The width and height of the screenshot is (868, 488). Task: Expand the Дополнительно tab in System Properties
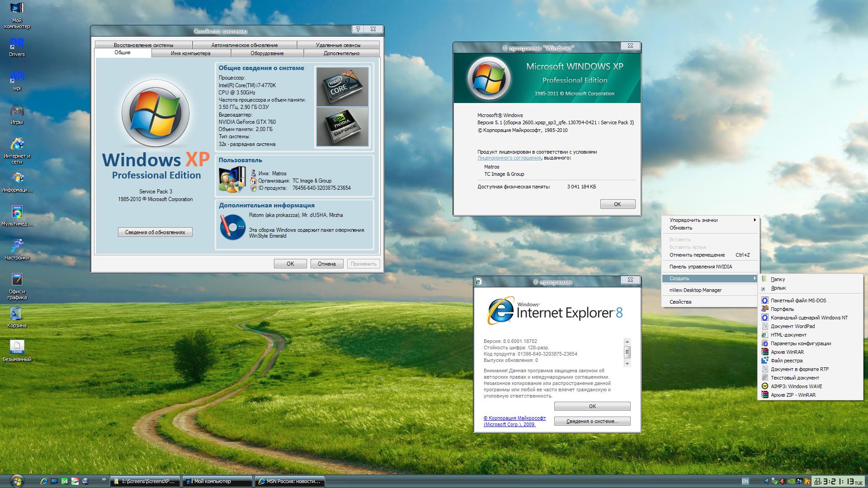(341, 54)
